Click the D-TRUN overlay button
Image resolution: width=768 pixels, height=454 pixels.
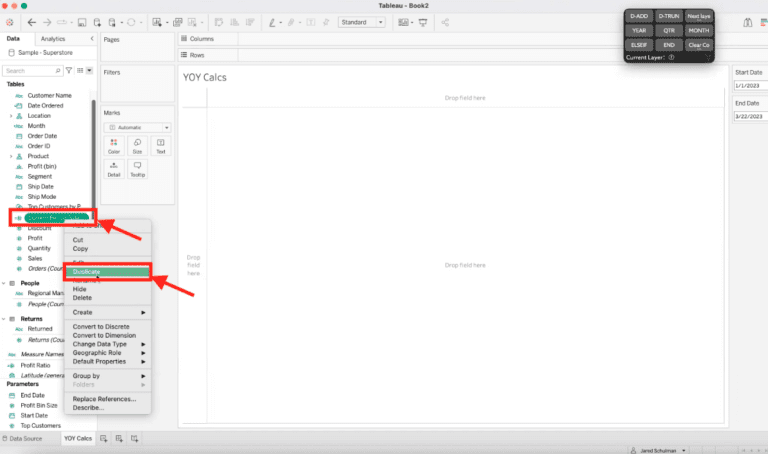pos(669,16)
